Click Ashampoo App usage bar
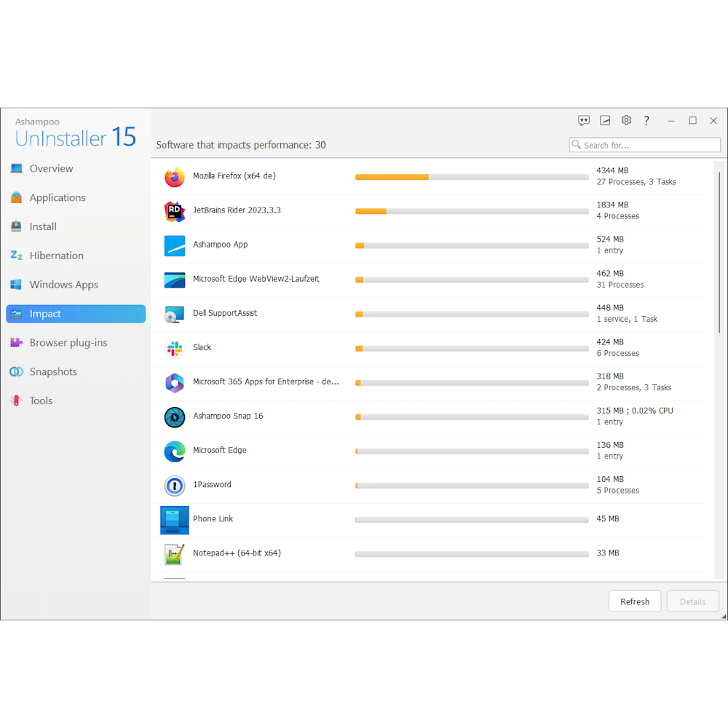728x728 pixels. pyautogui.click(x=472, y=245)
